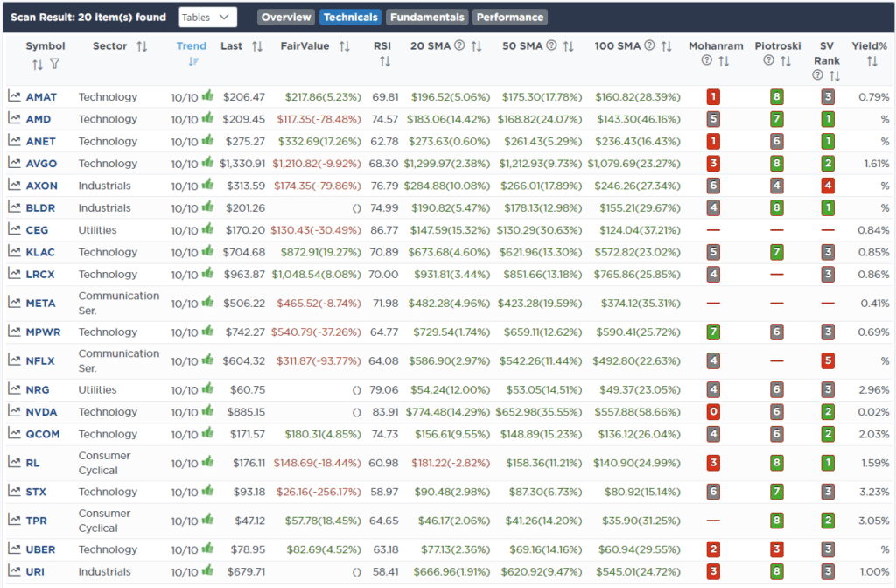Sort by Piotroski score arrows
The image size is (896, 588).
786,61
